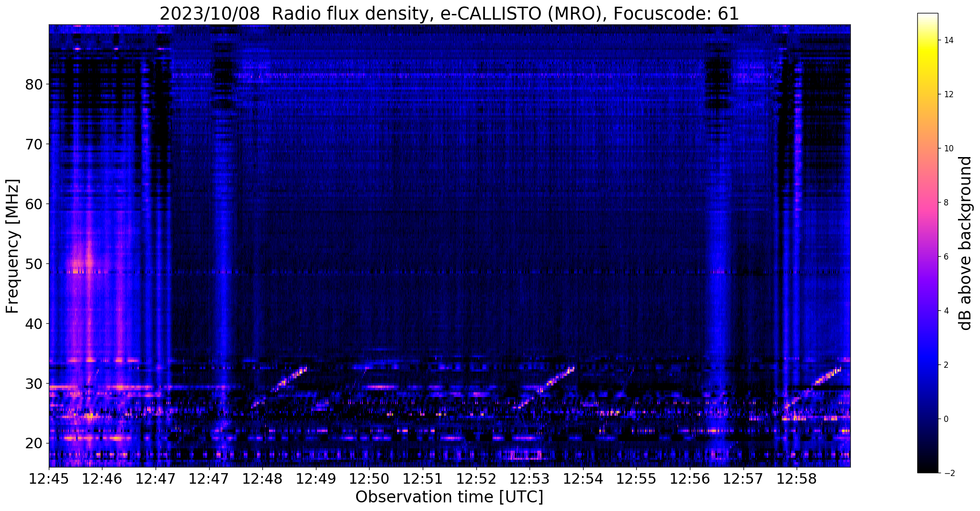Click the 12:53 time tick label

tap(529, 478)
